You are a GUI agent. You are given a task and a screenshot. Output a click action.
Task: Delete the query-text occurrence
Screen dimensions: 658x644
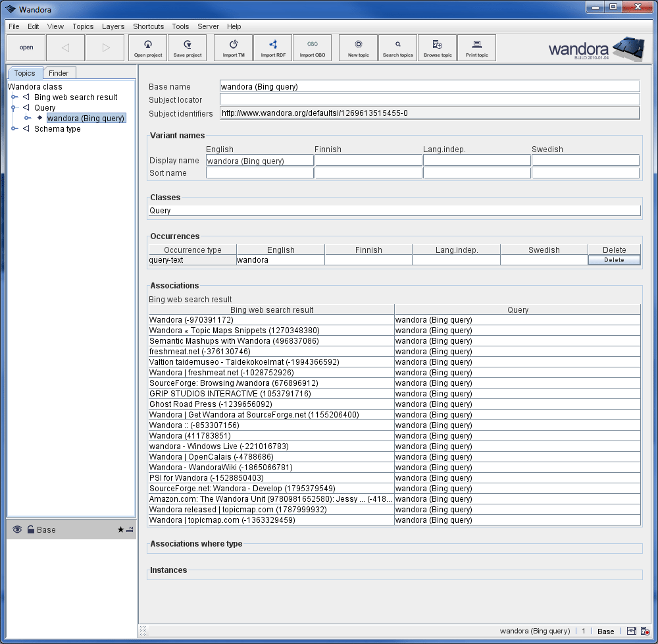pyautogui.click(x=613, y=260)
